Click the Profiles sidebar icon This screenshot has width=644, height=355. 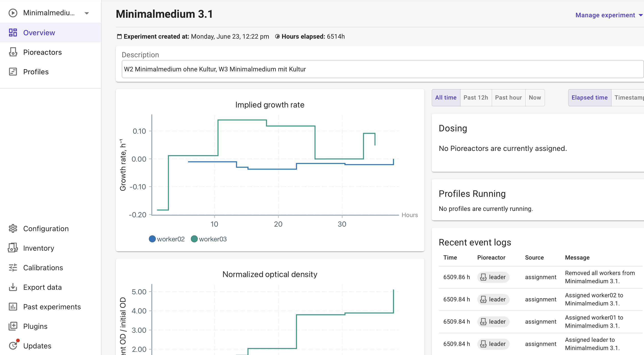coord(13,72)
